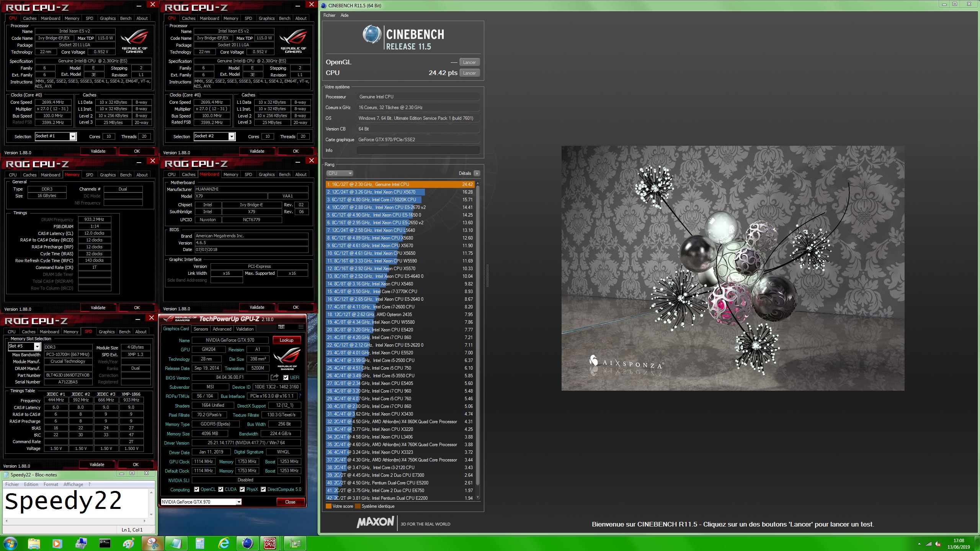Image resolution: width=980 pixels, height=551 pixels.
Task: Click the orange Votre score legend swatch
Action: [x=328, y=506]
